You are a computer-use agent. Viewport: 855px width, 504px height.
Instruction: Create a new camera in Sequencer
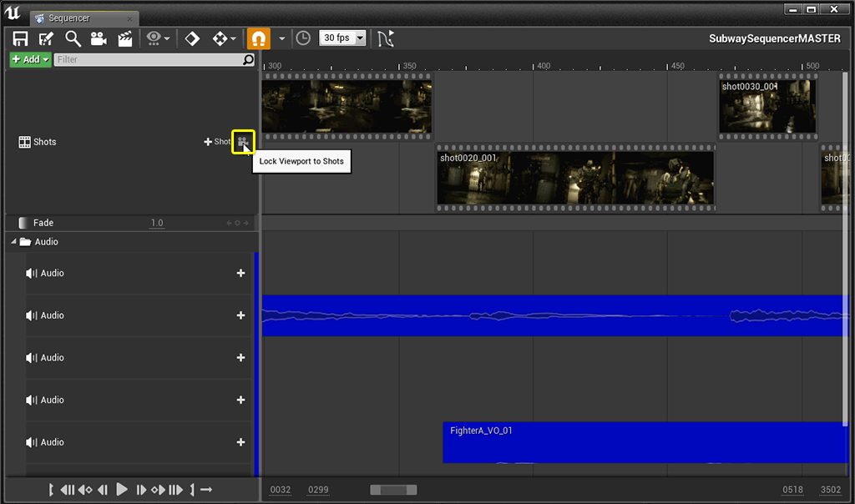[x=99, y=38]
